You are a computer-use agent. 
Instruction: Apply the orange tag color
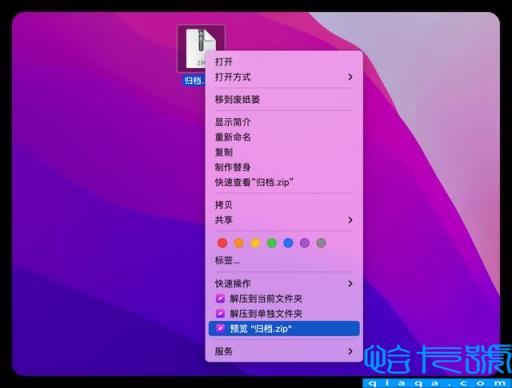click(239, 243)
